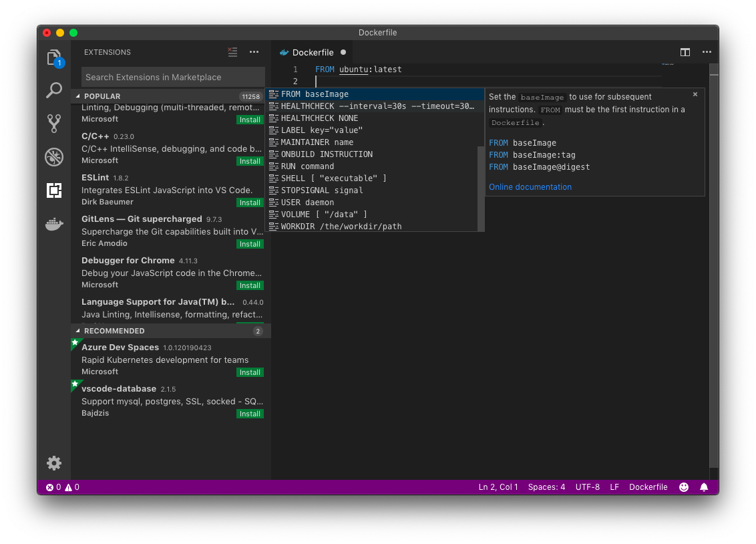Screen dimensions: 756x544
Task: Open the C/C++ extension details
Action: [171, 148]
